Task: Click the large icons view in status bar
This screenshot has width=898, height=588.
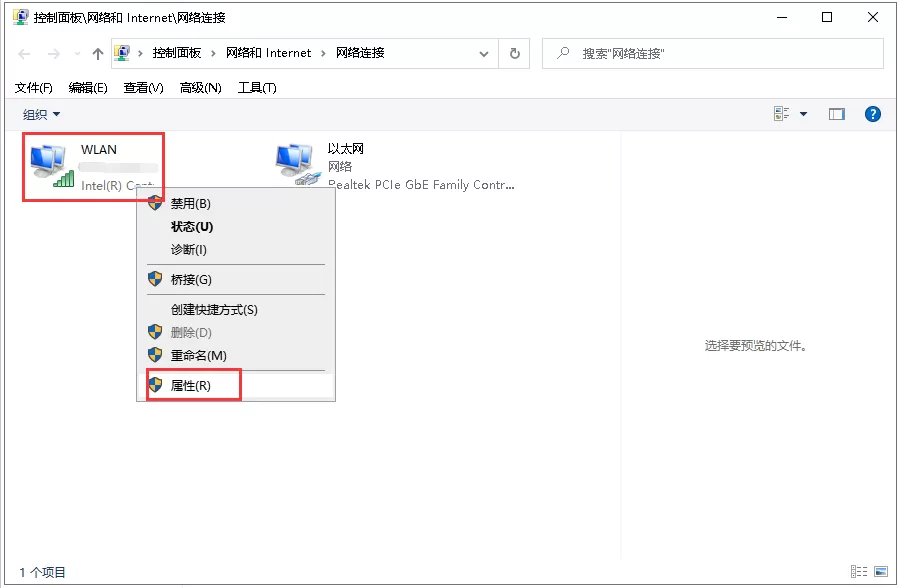Action: 881,571
